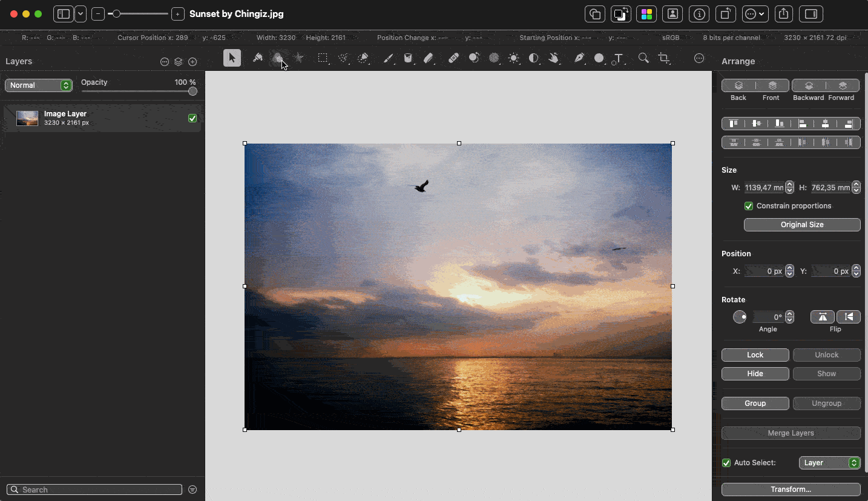This screenshot has width=868, height=501.
Task: Click the X position stepper
Action: (x=789, y=271)
